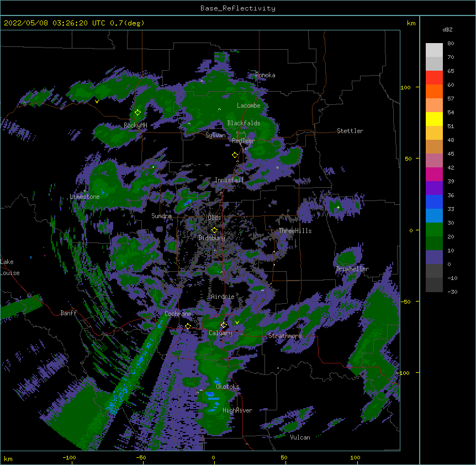Click the Calgary city label
This screenshot has width=476, height=465.
[x=220, y=333]
